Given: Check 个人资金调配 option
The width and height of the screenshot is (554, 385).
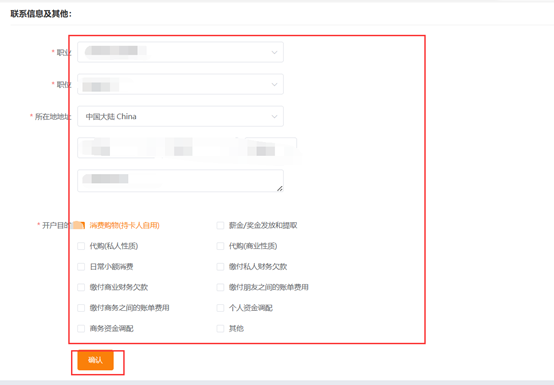Looking at the screenshot, I should pos(220,308).
